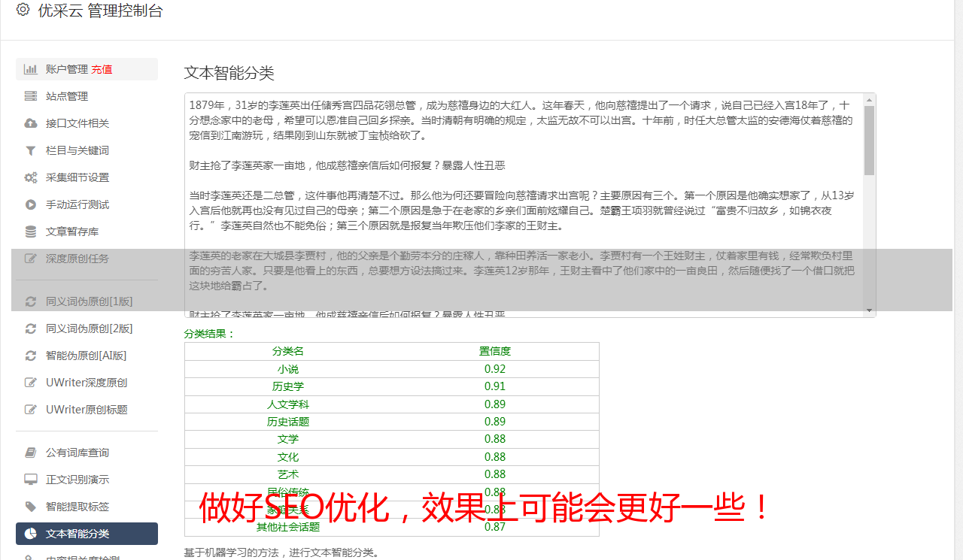Click the bar chart icon for 账户管理

click(x=31, y=69)
